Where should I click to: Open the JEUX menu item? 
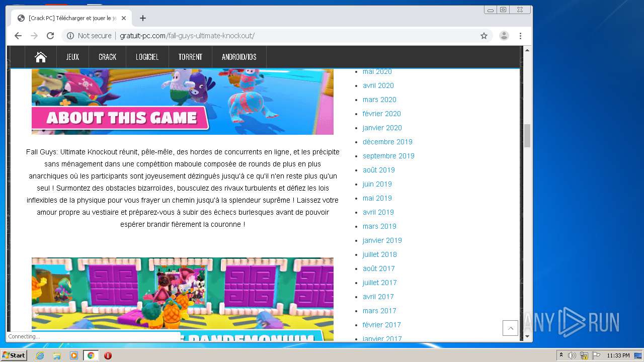coord(73,57)
